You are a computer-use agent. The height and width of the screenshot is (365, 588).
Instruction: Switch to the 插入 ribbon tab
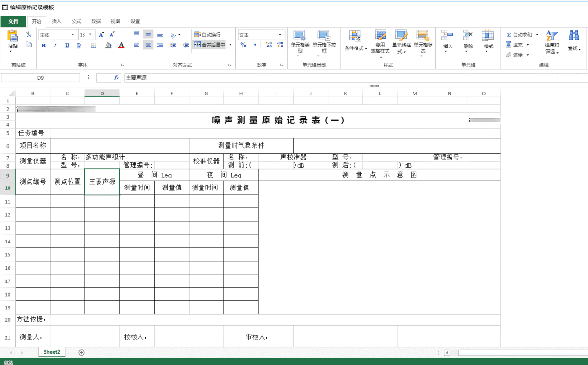point(56,21)
